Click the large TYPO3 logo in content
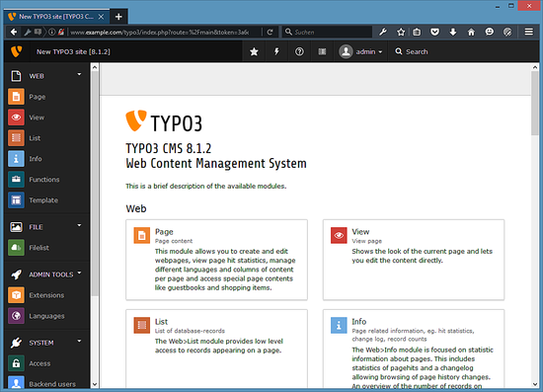The width and height of the screenshot is (543, 392). [164, 121]
